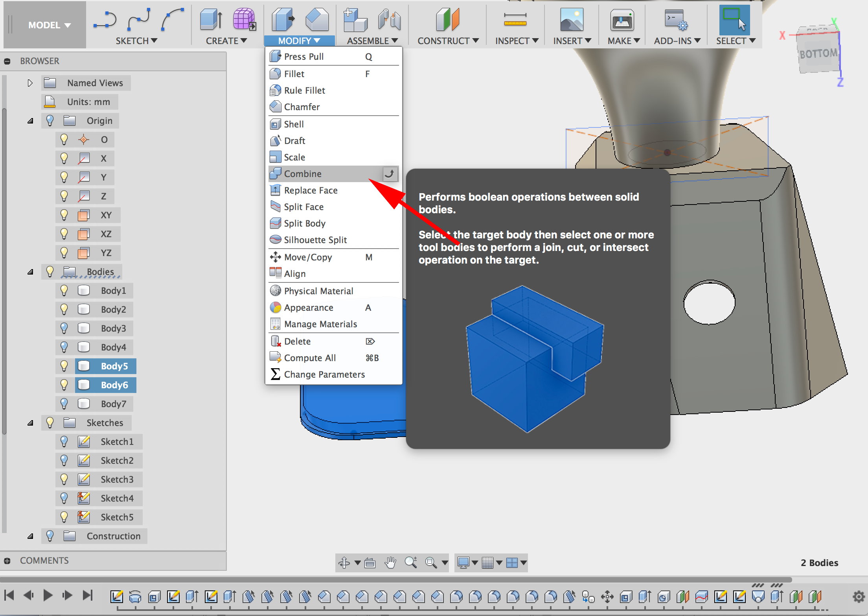Open the CREATE dropdown menu

[x=226, y=41]
